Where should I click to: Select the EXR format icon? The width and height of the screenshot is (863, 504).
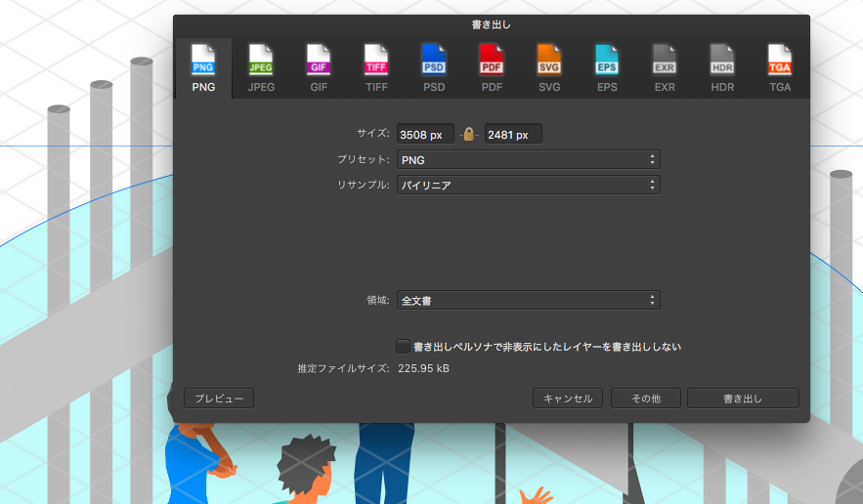pos(665,68)
